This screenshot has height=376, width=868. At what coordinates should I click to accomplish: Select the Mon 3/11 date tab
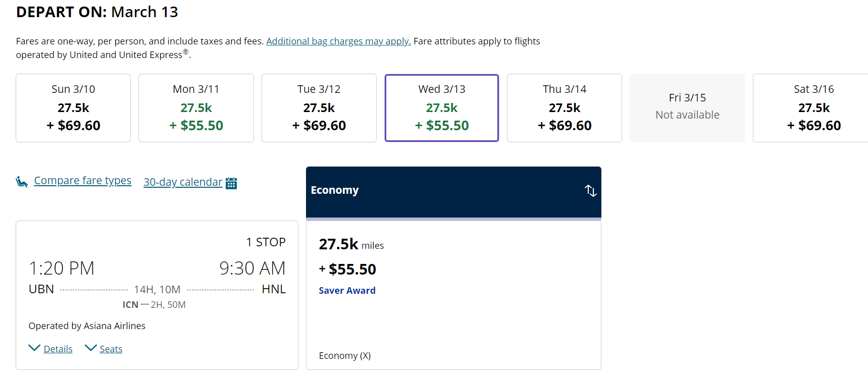click(196, 108)
